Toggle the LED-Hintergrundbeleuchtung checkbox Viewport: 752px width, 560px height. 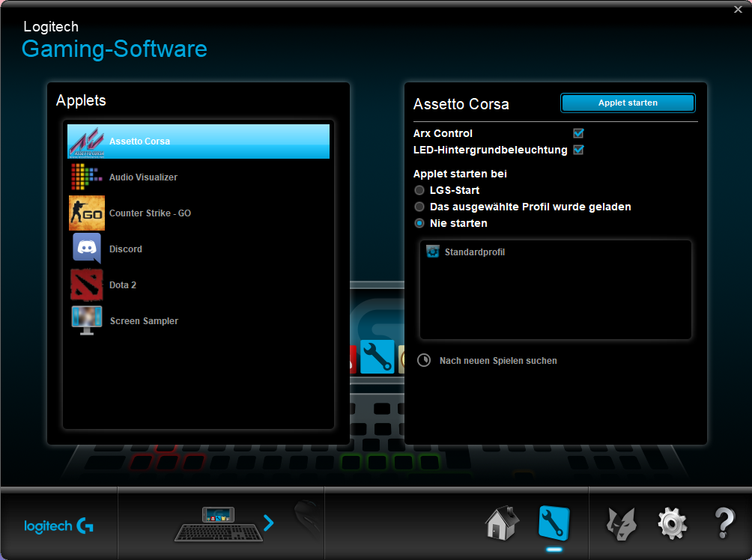[578, 150]
